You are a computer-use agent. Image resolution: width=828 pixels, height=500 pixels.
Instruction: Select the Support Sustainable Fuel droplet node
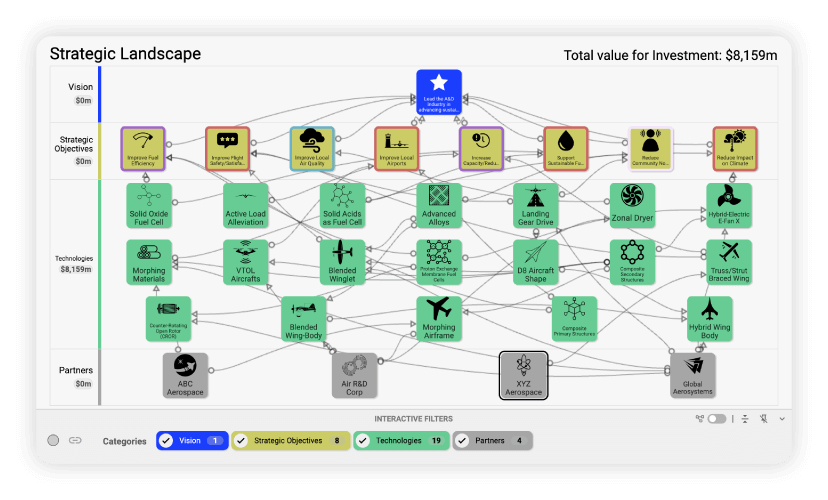566,148
